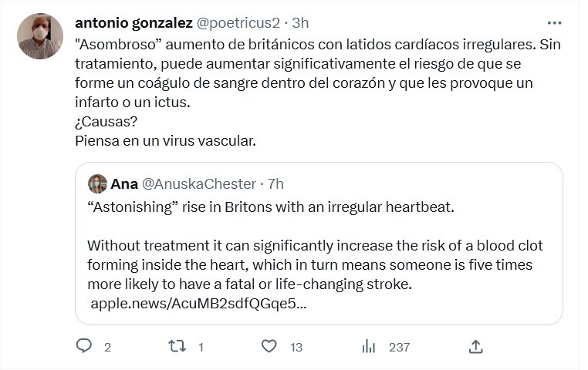Open the view analytics bar chart icon
588x370 pixels.
(369, 347)
